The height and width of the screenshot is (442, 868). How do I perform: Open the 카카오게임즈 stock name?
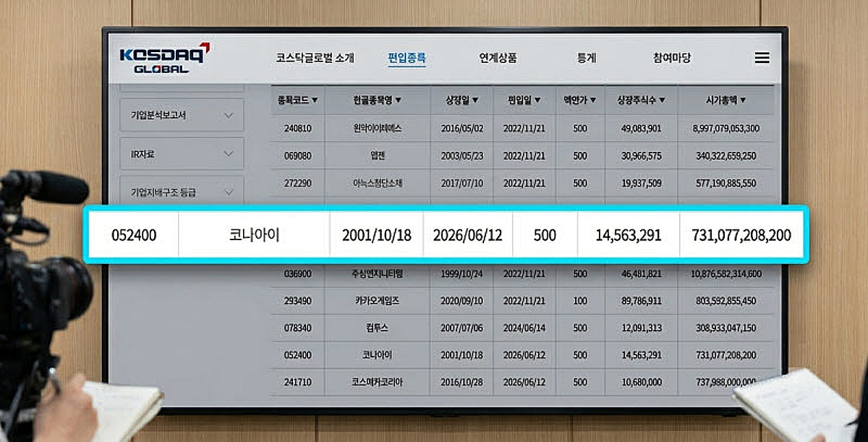click(x=377, y=300)
